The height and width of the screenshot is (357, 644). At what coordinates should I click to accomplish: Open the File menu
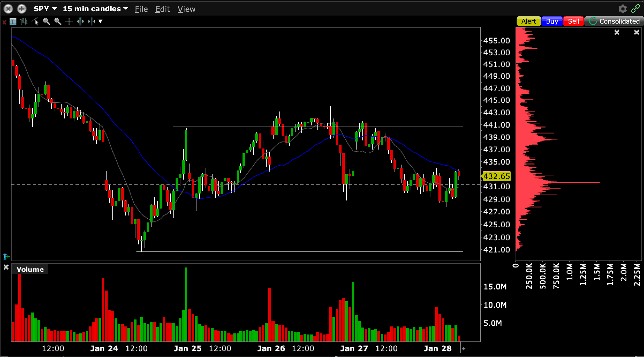[x=141, y=9]
